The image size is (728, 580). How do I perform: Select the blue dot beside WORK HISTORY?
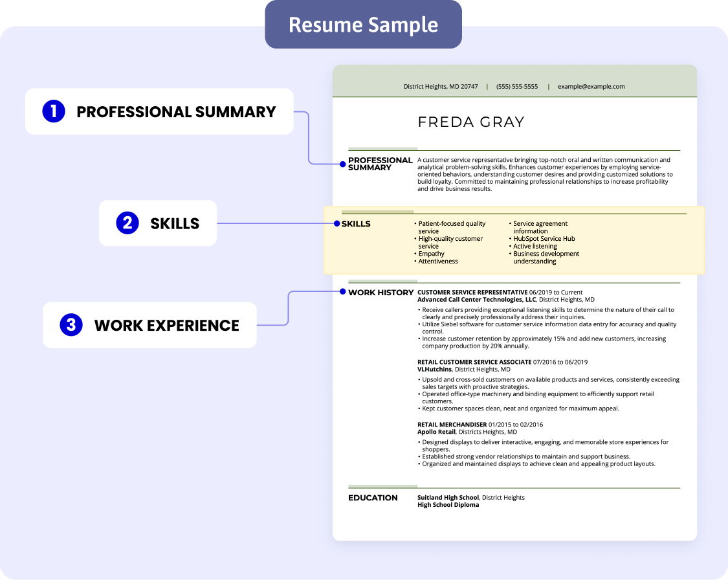(x=341, y=293)
